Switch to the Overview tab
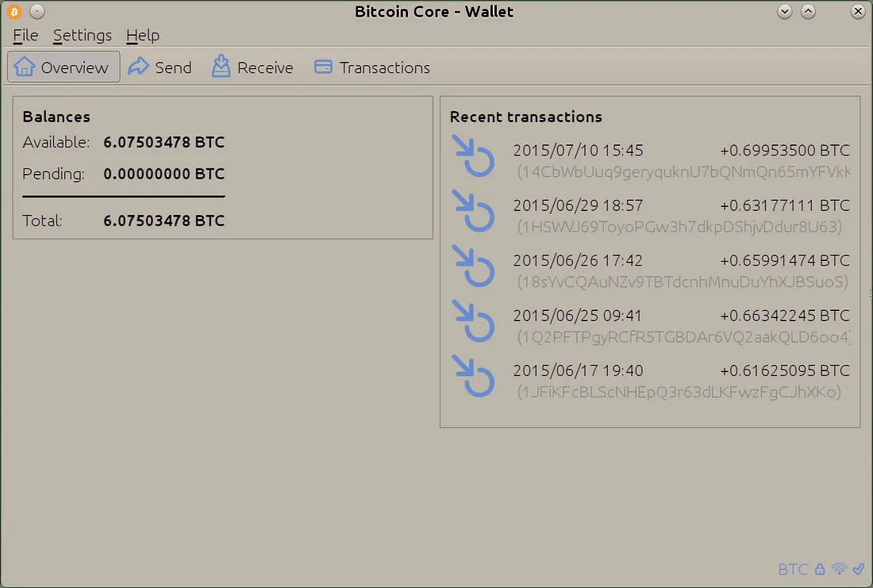The image size is (873, 588). point(63,67)
